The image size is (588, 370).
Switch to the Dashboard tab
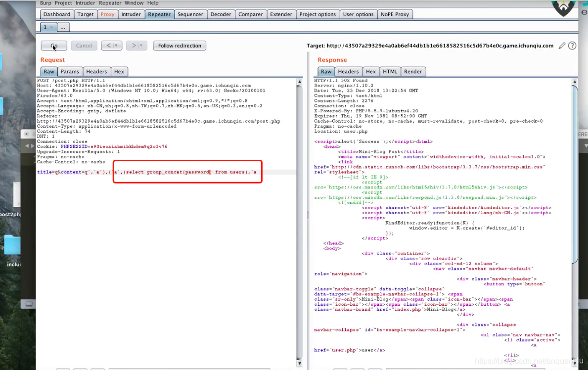(57, 14)
